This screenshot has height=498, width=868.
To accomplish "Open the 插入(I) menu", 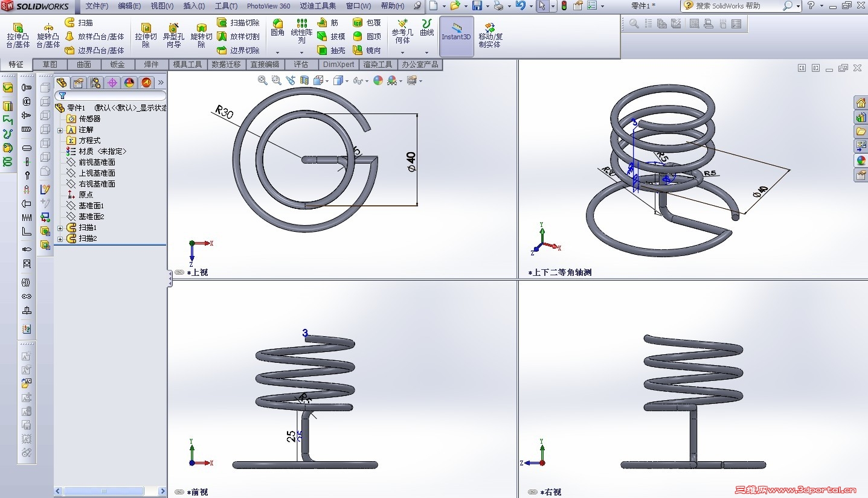I will 194,6.
